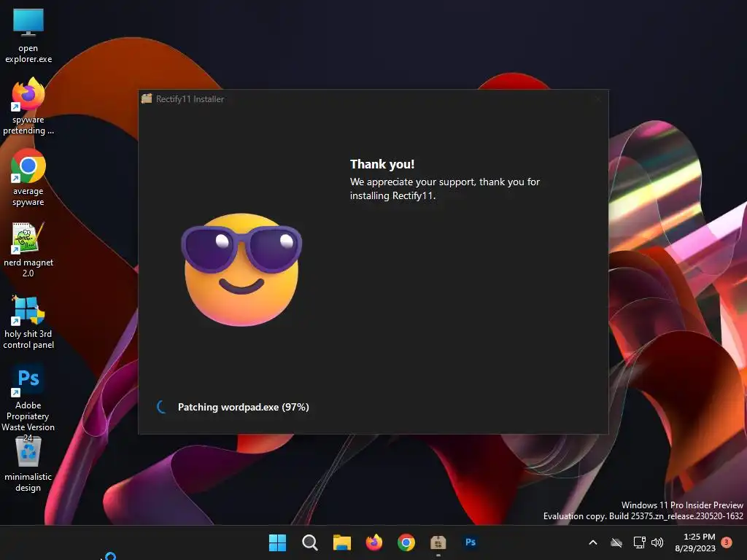Screen dimensions: 747x560
Task: Click the 'We appreciate your support' message
Action: point(445,189)
